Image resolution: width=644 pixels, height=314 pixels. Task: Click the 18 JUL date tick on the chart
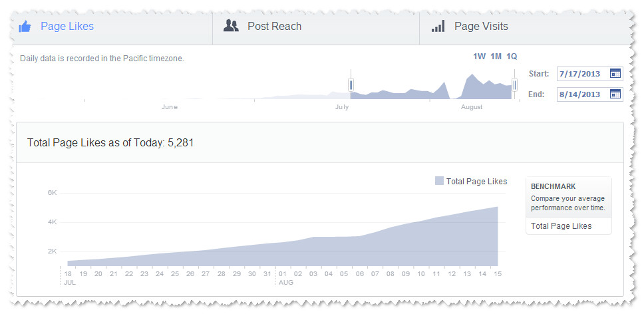pos(68,274)
